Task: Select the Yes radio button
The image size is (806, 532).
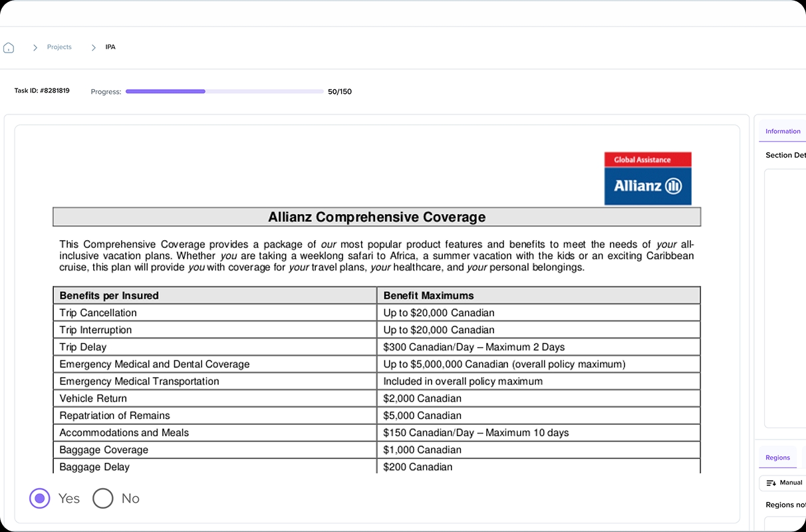Action: [x=40, y=498]
